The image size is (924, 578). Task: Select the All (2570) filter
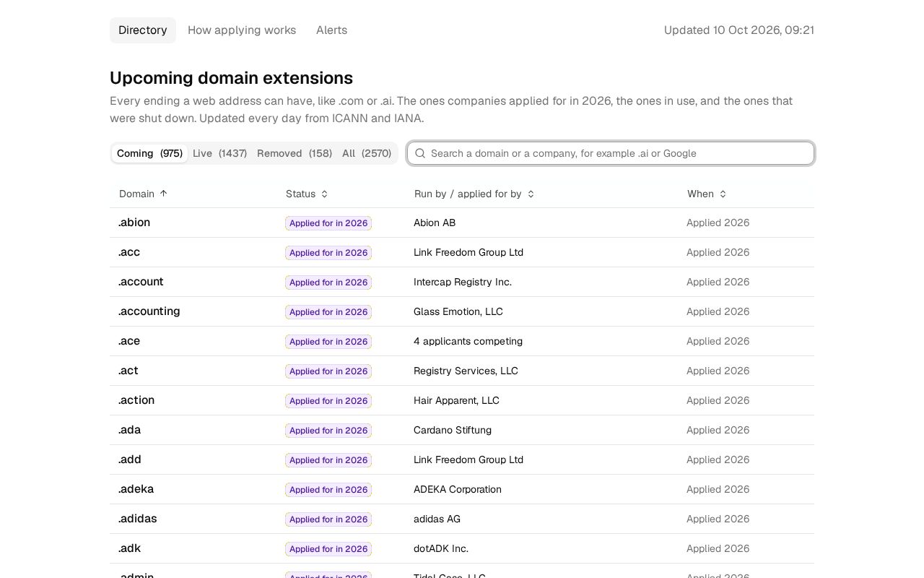click(367, 153)
